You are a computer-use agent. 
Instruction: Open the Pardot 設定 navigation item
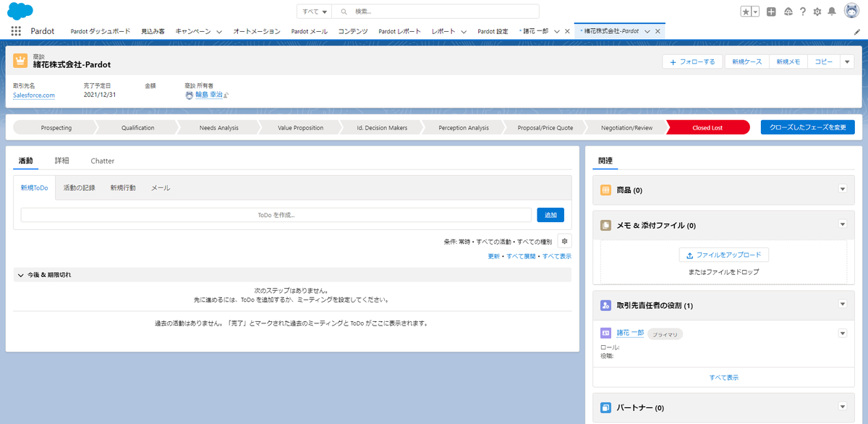click(493, 32)
